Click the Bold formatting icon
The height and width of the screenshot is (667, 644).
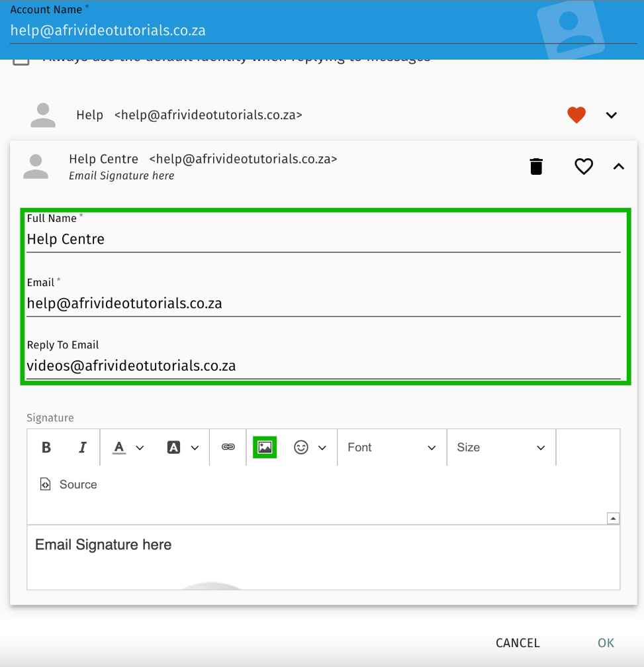click(x=46, y=448)
